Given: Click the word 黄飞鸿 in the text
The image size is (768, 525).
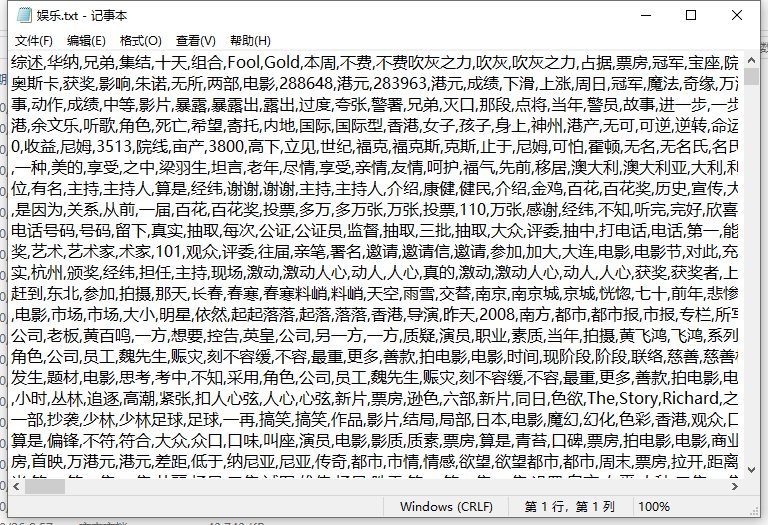Looking at the screenshot, I should [x=643, y=336].
